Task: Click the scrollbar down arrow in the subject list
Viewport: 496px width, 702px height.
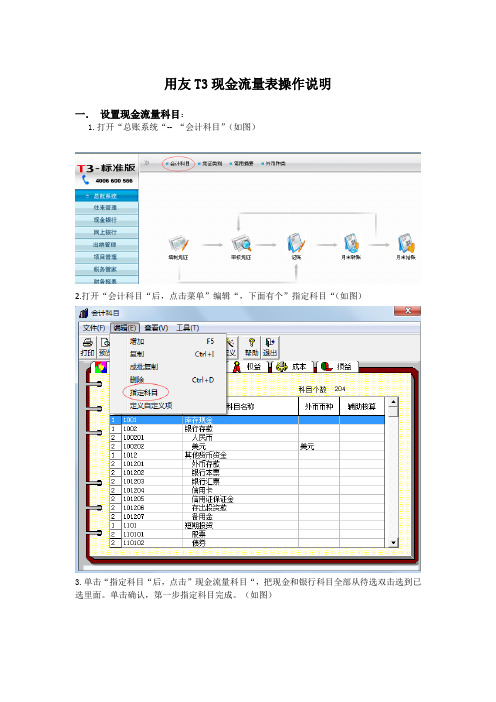Action: pyautogui.click(x=393, y=543)
